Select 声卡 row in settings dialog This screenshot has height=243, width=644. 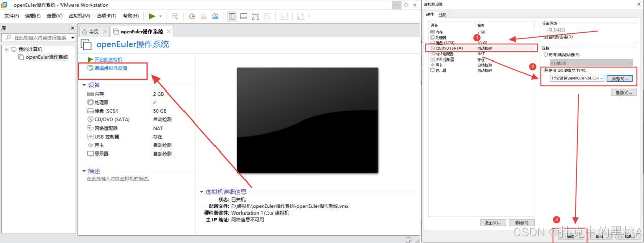481,65
